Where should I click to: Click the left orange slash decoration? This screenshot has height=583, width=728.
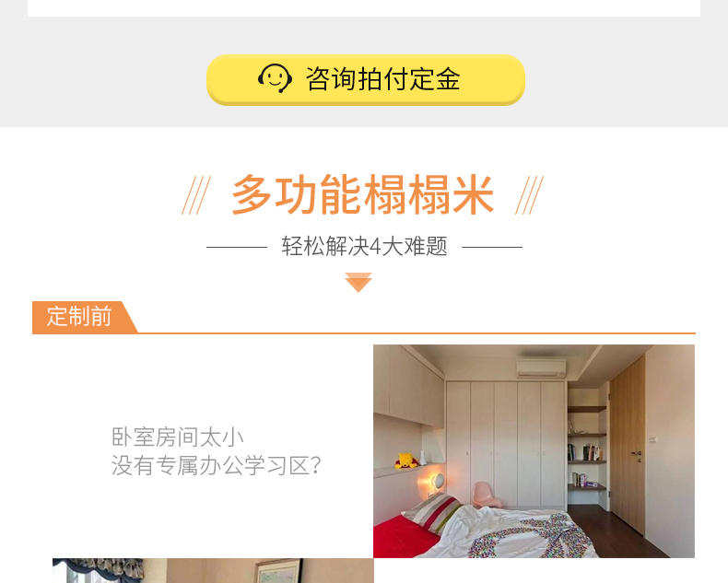[x=196, y=195]
